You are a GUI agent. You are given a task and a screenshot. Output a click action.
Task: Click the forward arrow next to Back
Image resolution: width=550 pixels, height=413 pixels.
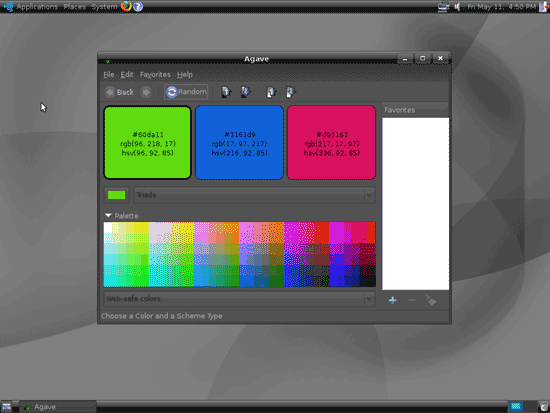[146, 92]
